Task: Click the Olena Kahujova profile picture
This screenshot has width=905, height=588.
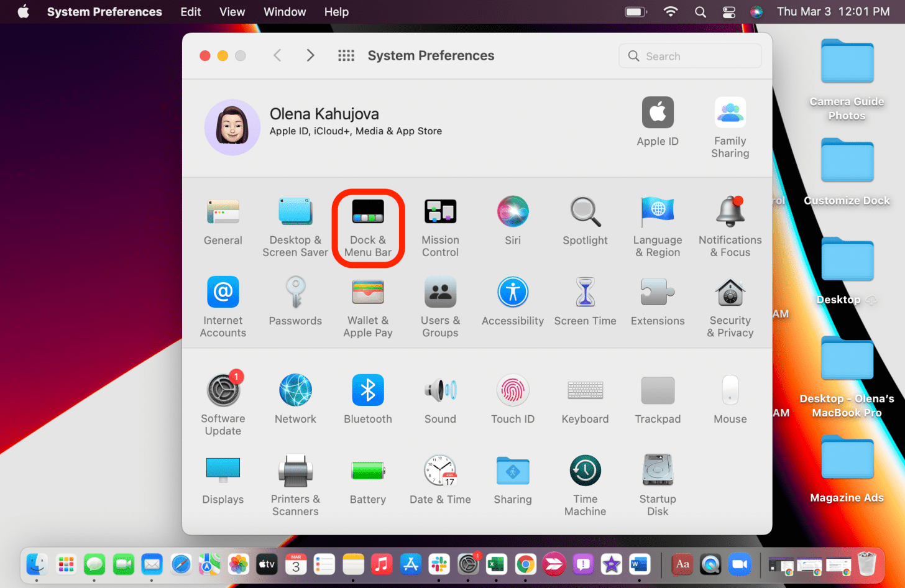Action: 232,127
